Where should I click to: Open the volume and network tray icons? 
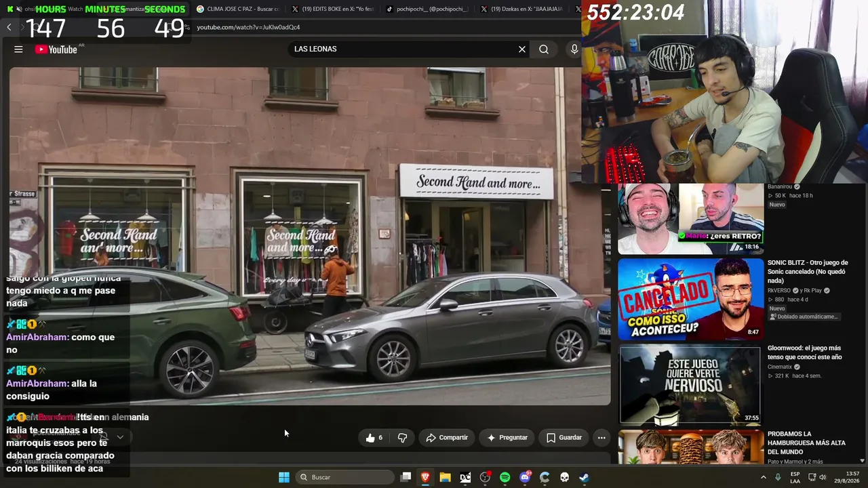(817, 477)
